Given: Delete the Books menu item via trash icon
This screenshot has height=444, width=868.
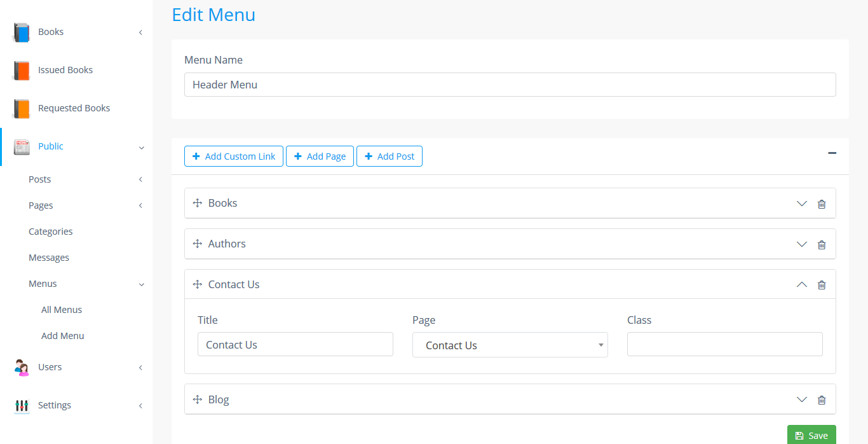Looking at the screenshot, I should (x=822, y=204).
